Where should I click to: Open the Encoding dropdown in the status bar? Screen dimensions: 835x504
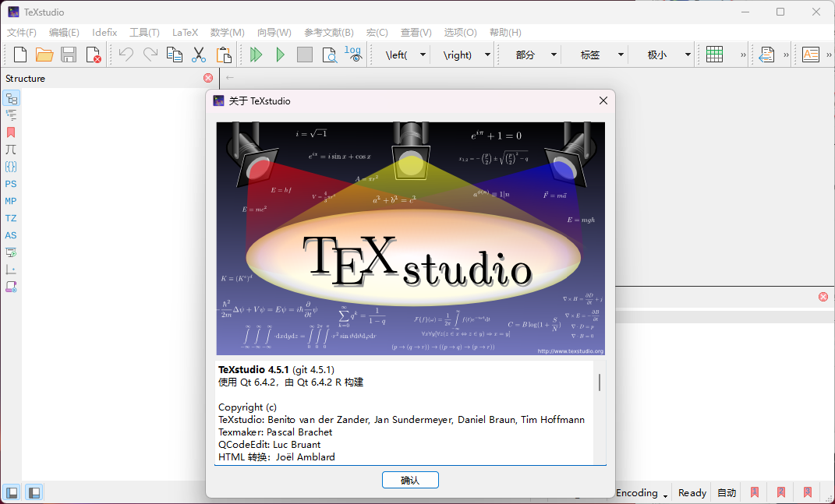point(642,493)
